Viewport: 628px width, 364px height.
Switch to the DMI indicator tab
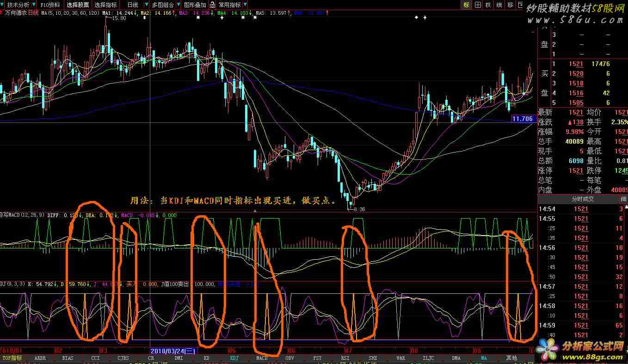pos(179,358)
